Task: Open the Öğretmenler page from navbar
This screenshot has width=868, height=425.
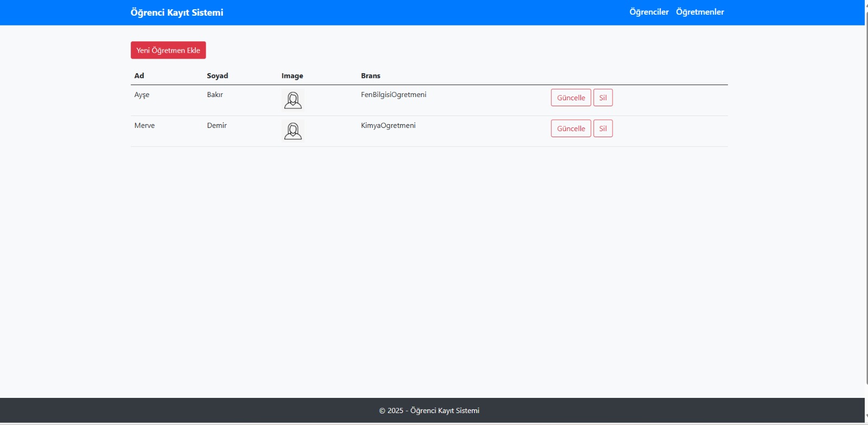Action: coord(700,12)
